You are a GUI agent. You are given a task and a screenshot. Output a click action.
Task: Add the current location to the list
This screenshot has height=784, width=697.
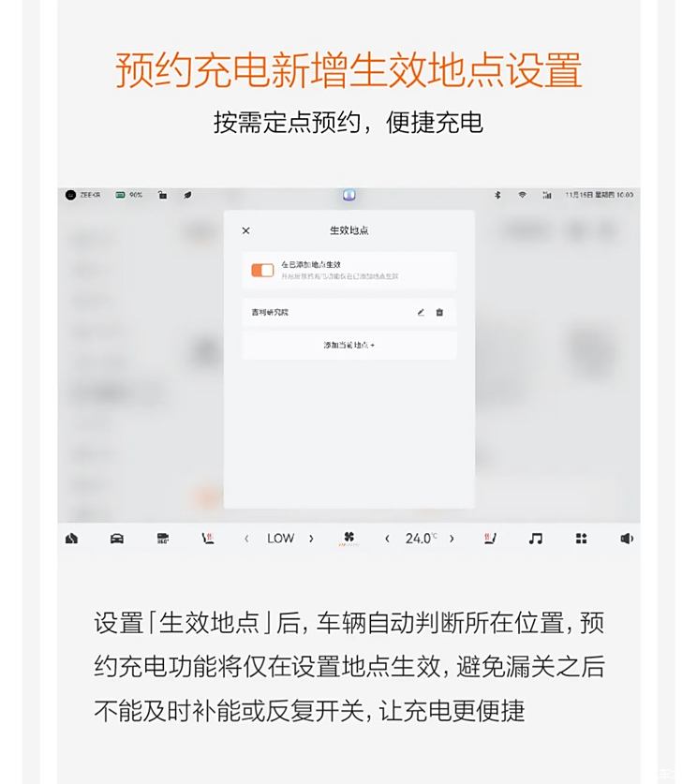349,345
